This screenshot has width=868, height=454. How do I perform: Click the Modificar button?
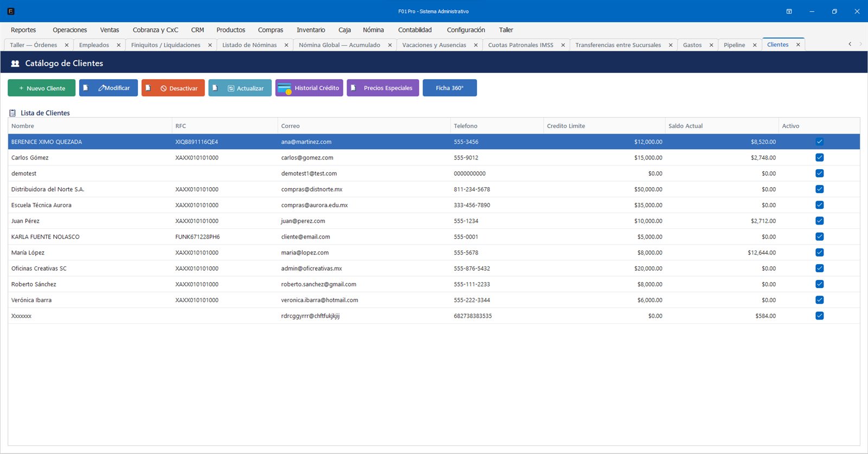(108, 88)
